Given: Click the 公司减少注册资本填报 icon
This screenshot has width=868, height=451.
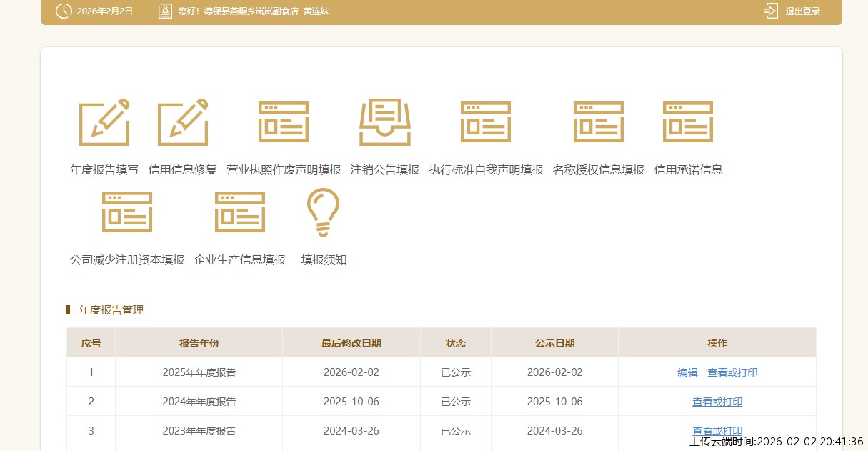Looking at the screenshot, I should 127,212.
